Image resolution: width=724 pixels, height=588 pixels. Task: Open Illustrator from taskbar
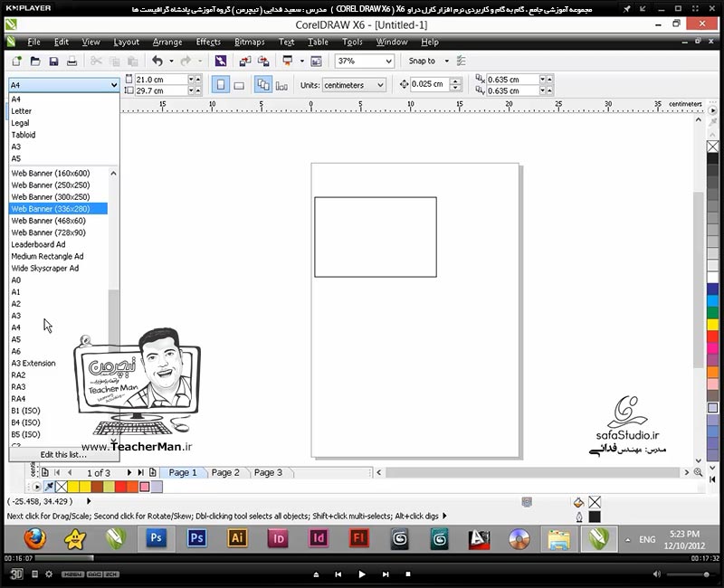tap(237, 538)
